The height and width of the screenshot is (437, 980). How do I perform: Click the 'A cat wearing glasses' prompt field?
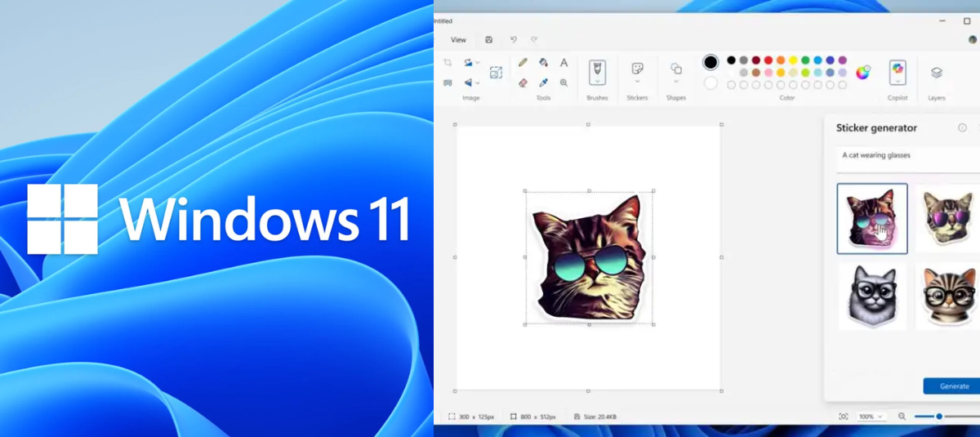[x=908, y=158]
